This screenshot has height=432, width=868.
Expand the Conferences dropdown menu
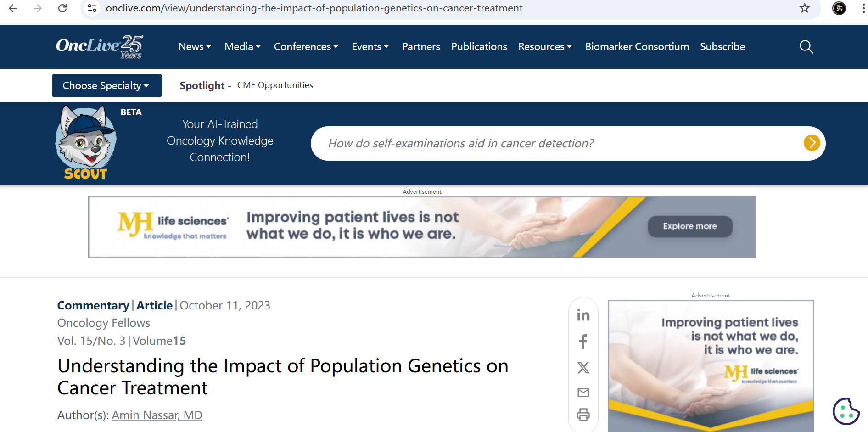point(306,47)
